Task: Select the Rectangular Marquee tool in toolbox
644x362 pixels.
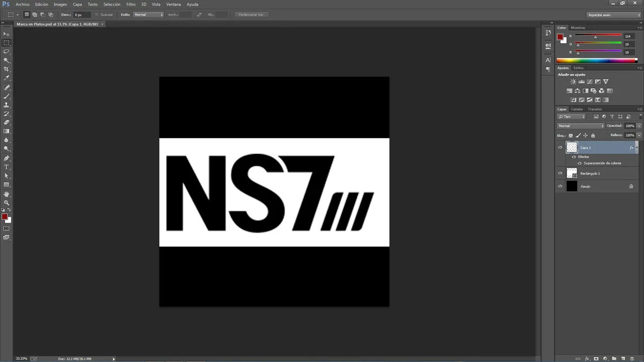Action: [7, 43]
